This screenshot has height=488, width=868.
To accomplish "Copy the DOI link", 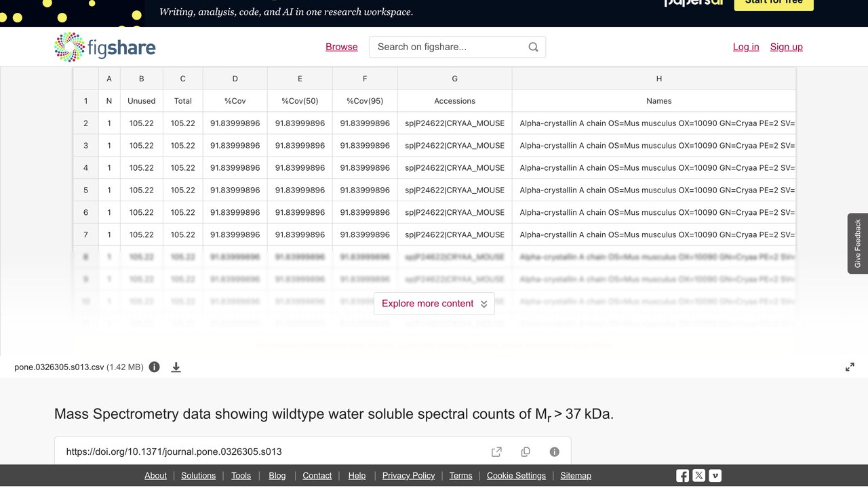I will coord(526,451).
